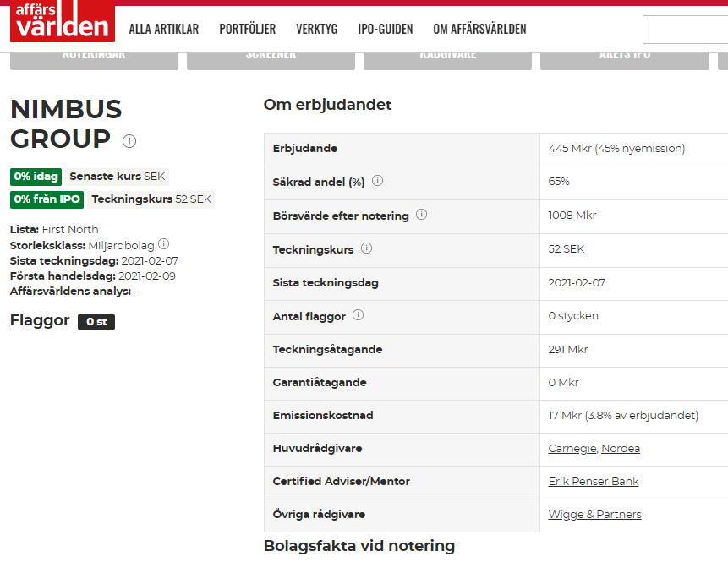Click the Affärsvärlden logo
Image resolution: width=728 pixels, height=562 pixels.
(x=62, y=22)
